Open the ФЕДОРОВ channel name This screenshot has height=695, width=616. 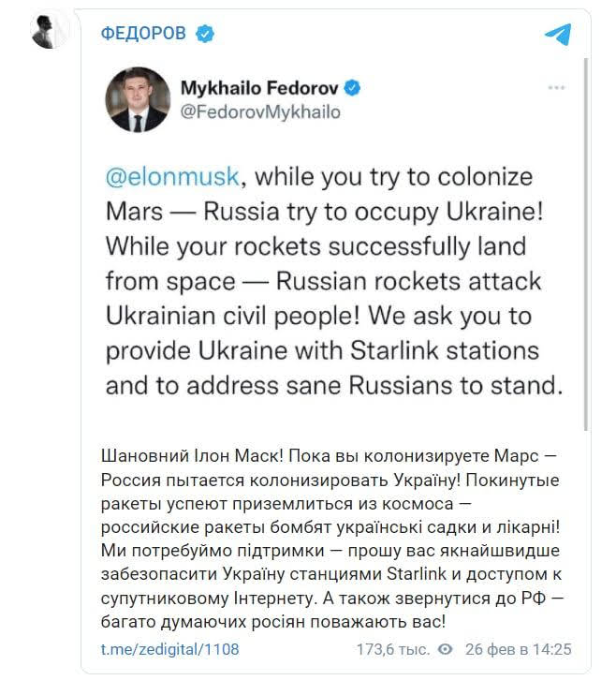pyautogui.click(x=144, y=35)
